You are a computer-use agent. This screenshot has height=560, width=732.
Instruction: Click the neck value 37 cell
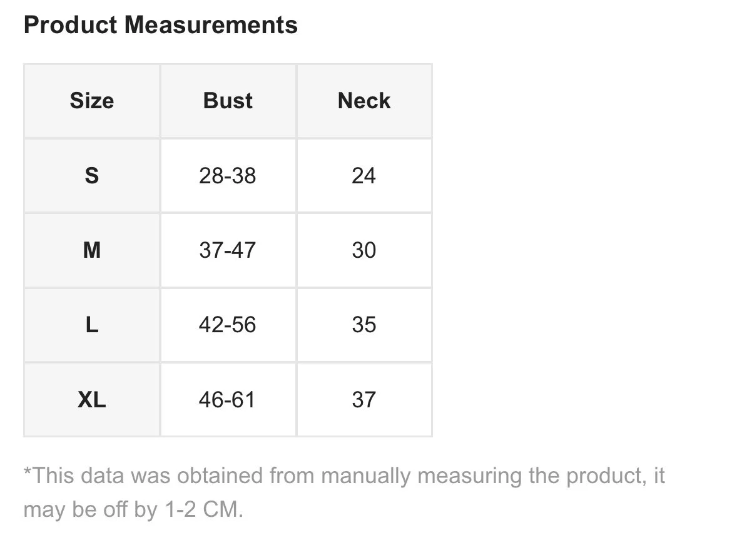coord(364,399)
